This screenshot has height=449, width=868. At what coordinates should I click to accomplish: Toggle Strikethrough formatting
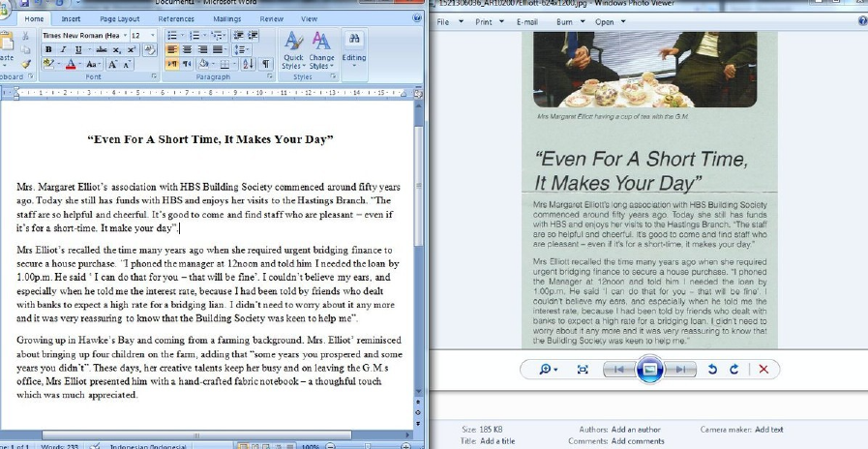102,49
